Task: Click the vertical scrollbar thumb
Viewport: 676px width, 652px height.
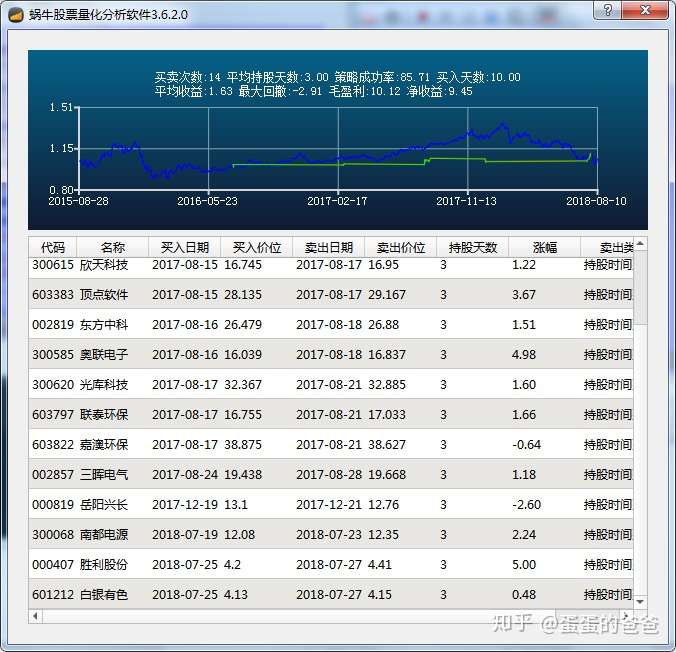Action: (640, 287)
